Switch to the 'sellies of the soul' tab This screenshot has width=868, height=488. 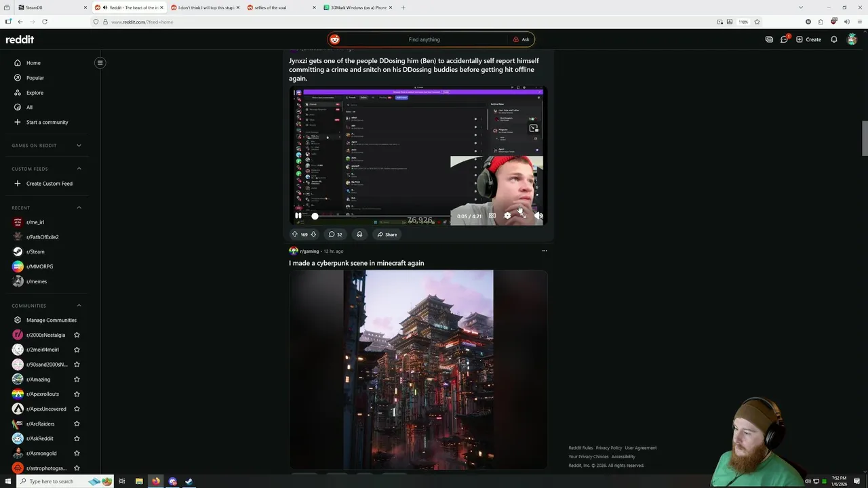point(280,7)
